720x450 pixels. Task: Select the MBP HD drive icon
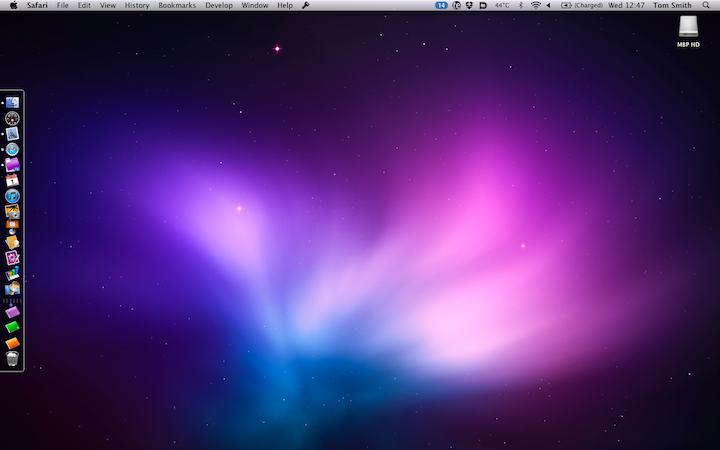(x=688, y=27)
